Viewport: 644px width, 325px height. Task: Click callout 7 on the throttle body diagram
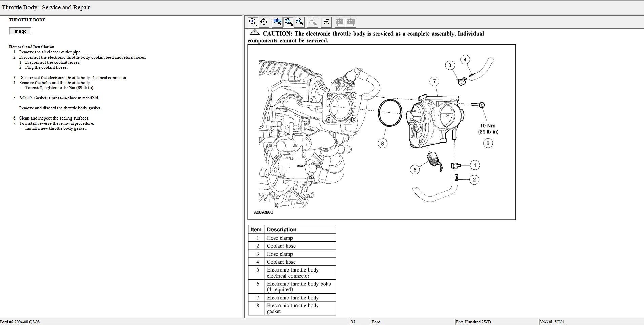(434, 81)
